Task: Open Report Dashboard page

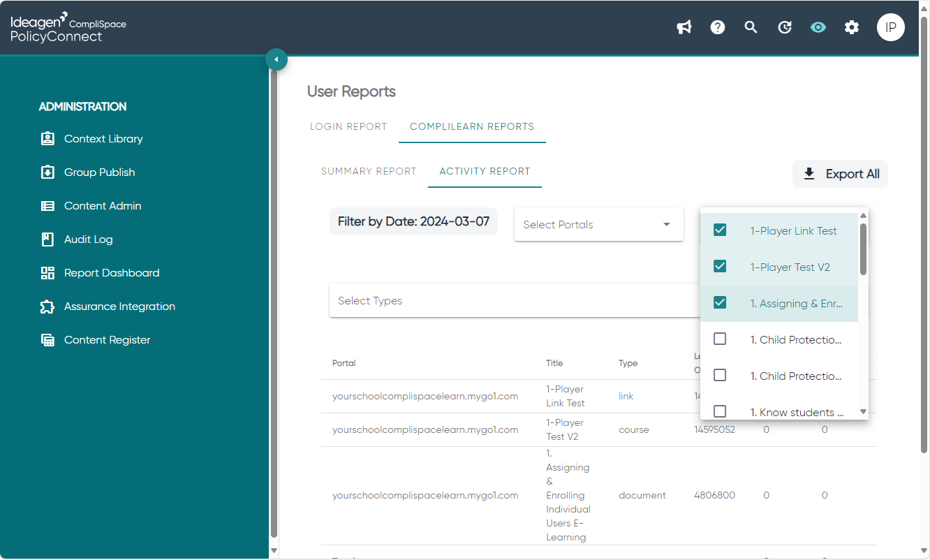Action: point(112,272)
